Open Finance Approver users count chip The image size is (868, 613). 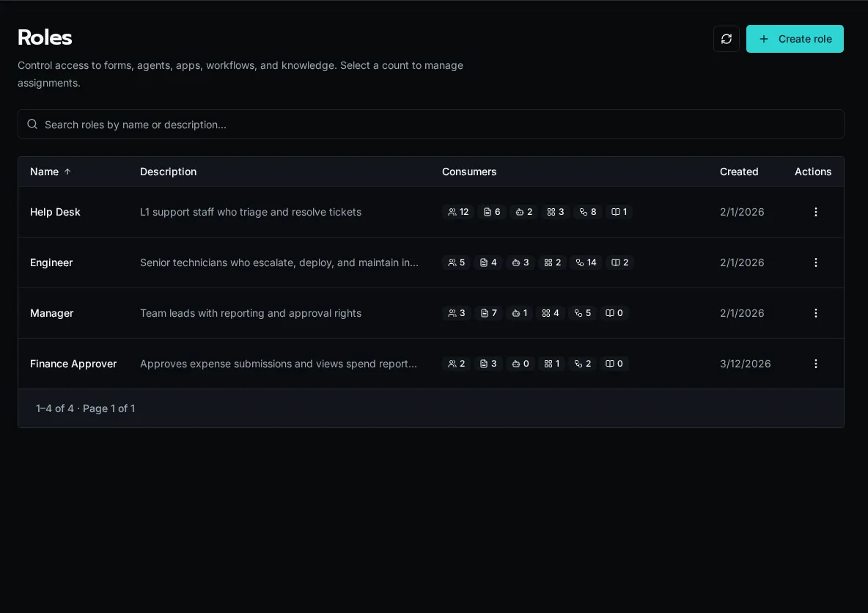coord(456,364)
